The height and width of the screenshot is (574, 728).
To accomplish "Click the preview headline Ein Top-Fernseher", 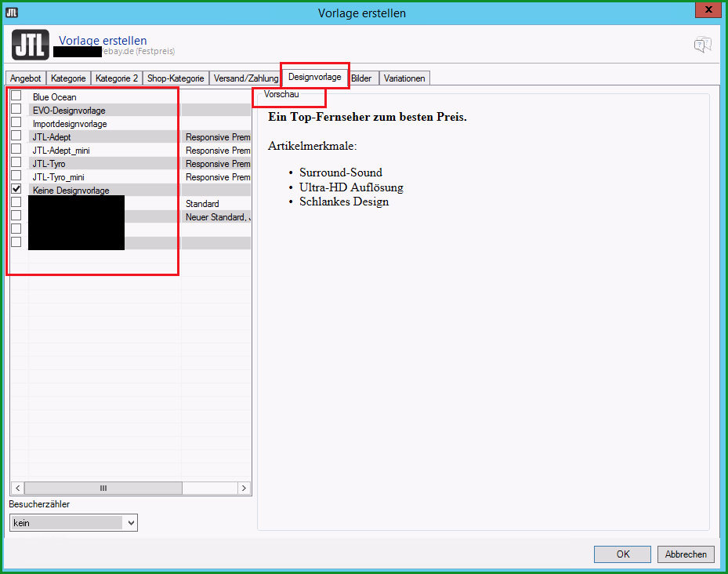I will [368, 117].
